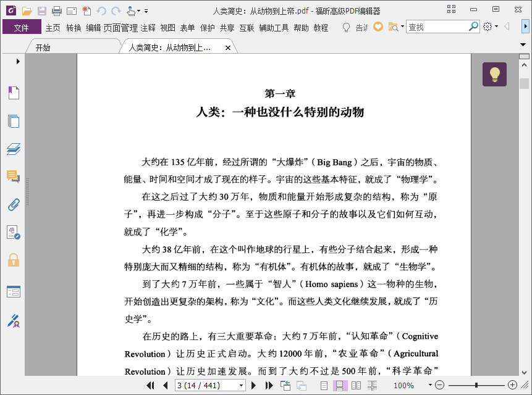
Task: Open the Security lock panel
Action: [x=14, y=260]
